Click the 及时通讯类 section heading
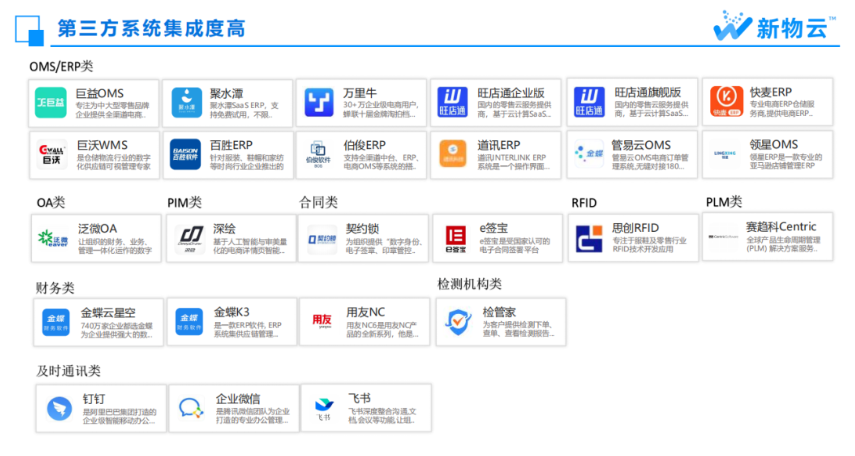 68,371
